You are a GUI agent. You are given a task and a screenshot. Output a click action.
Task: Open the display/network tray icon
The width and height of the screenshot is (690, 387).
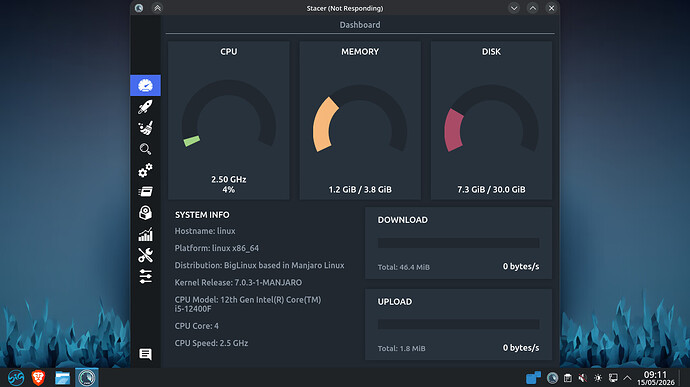pyautogui.click(x=613, y=378)
